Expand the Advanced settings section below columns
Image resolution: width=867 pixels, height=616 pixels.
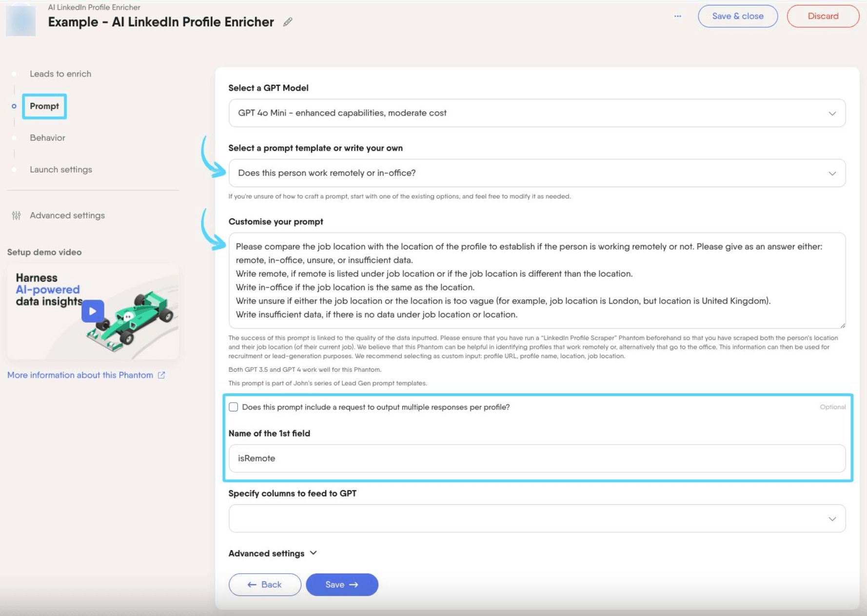(x=273, y=553)
